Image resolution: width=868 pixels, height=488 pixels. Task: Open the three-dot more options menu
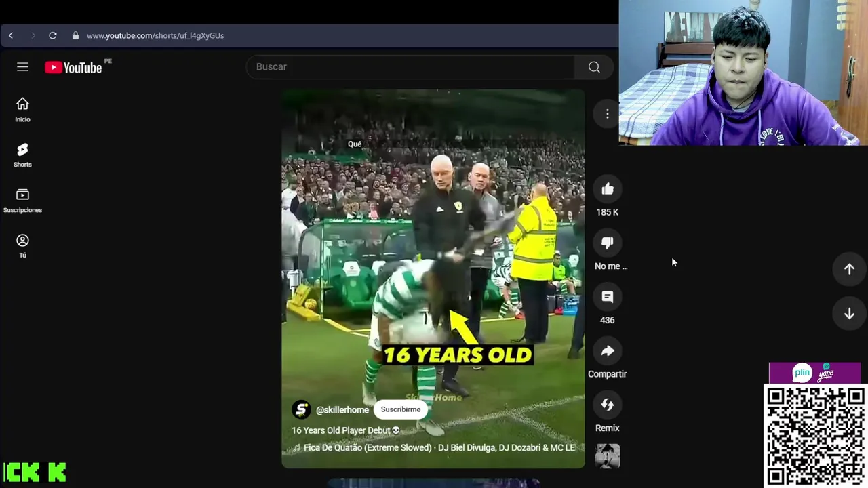coord(608,114)
